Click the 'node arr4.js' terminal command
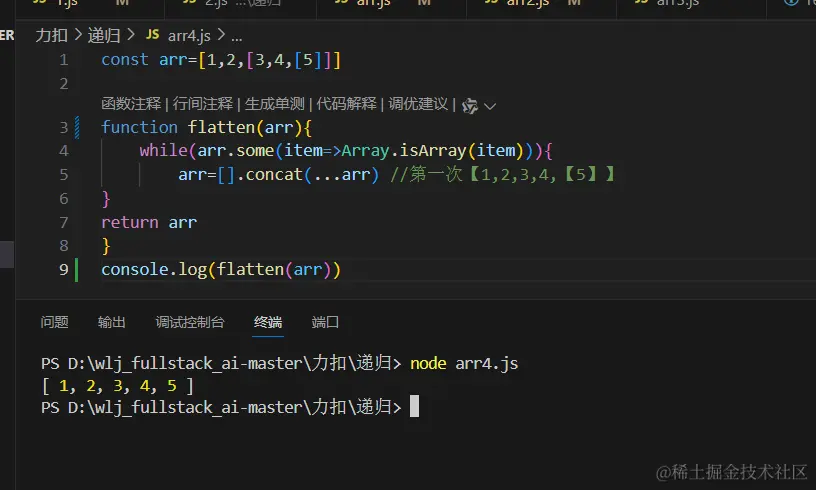Viewport: 816px width, 490px height. click(x=464, y=363)
